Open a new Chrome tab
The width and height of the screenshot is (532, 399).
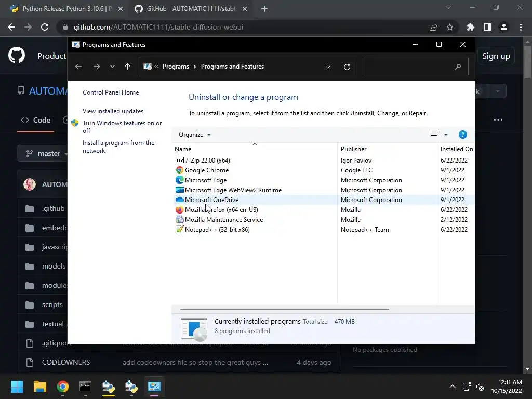click(x=264, y=9)
